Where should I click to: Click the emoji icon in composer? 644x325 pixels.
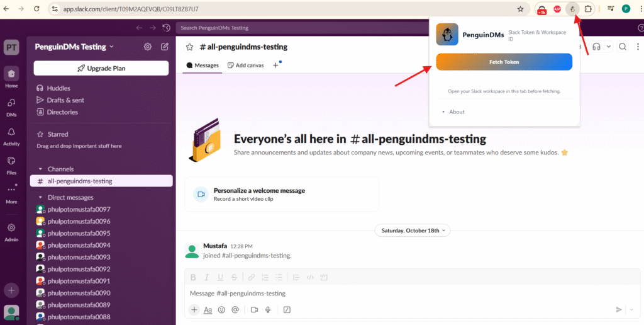pos(221,310)
